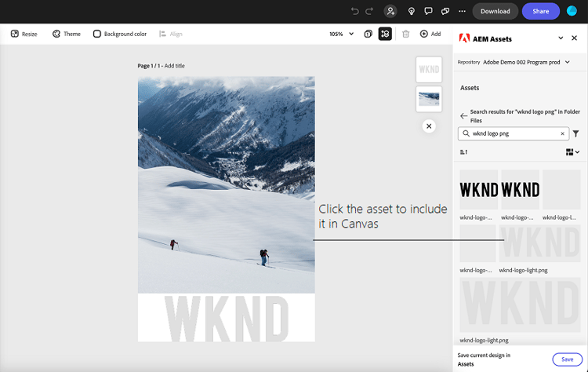This screenshot has height=372, width=588.
Task: Open the user profile avatar
Action: 572,11
